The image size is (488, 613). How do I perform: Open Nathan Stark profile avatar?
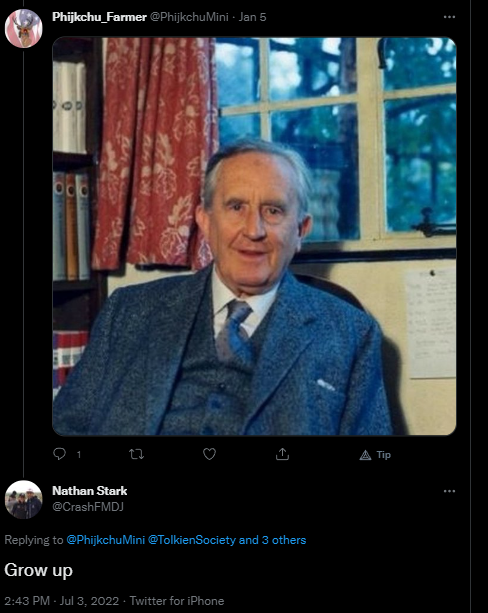point(23,500)
